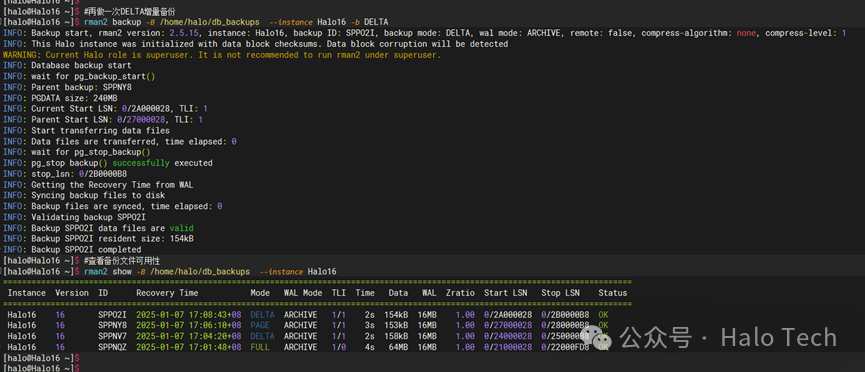
Task: Click the 'OK' status in the SPPNY8 row
Action: click(x=604, y=325)
